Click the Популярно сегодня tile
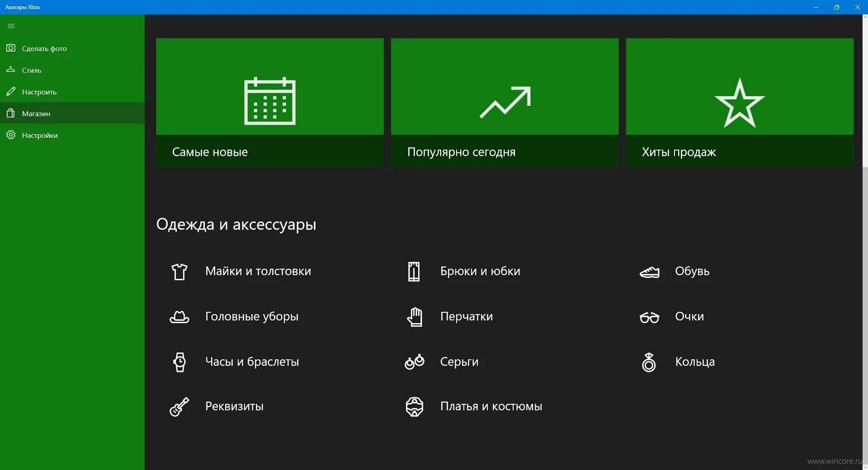Viewport: 868px width, 470px height. [505, 103]
